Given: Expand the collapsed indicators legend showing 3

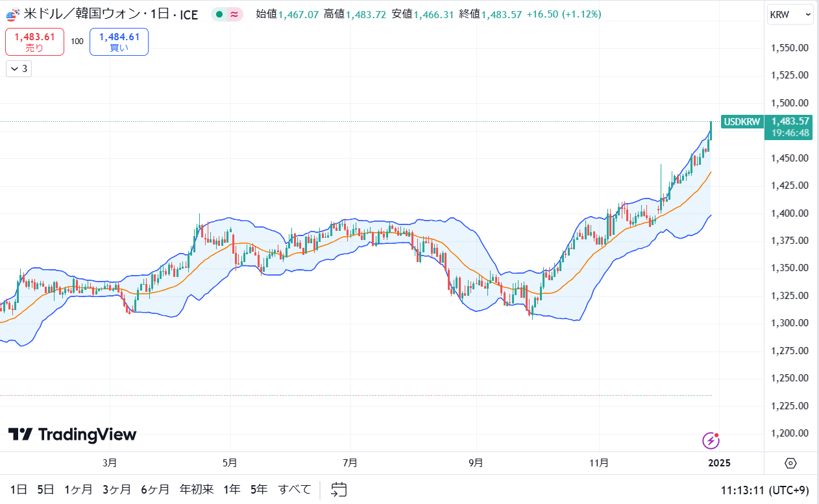Looking at the screenshot, I should pos(19,69).
